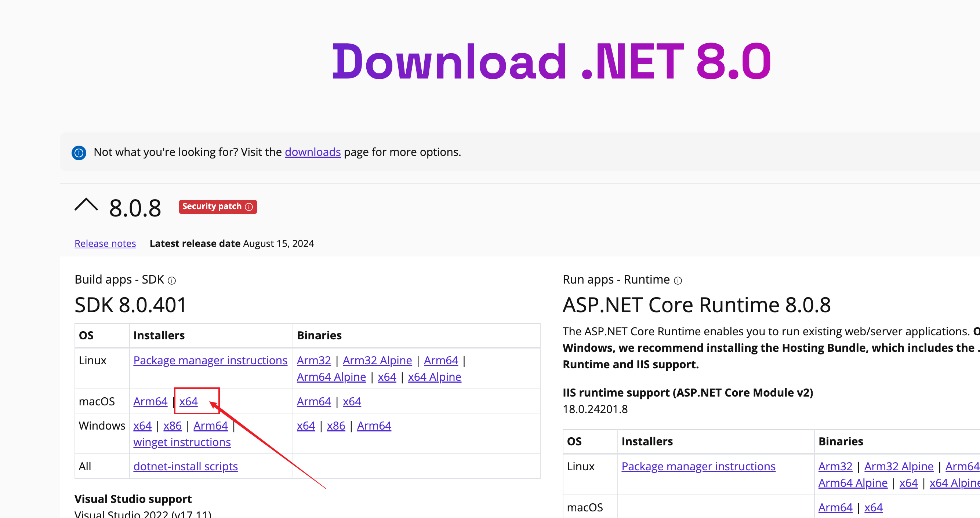Download SDK Linux Arm64 Alpine binary
Image resolution: width=980 pixels, height=518 pixels.
331,377
